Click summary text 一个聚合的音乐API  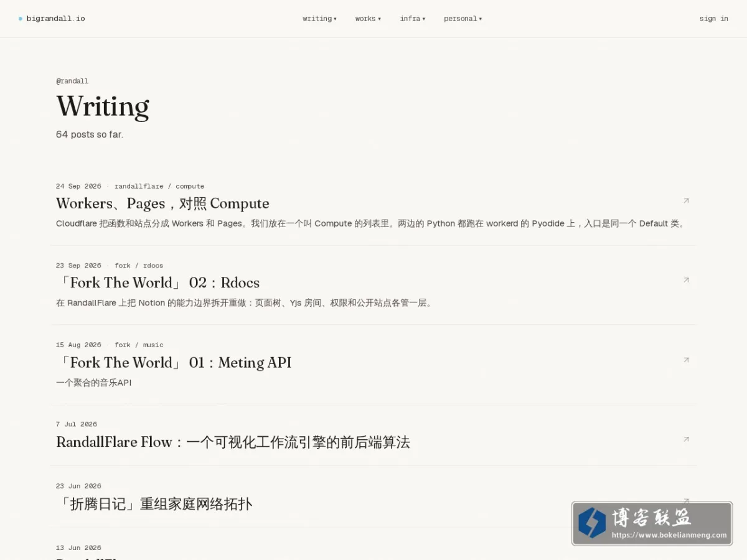(94, 383)
